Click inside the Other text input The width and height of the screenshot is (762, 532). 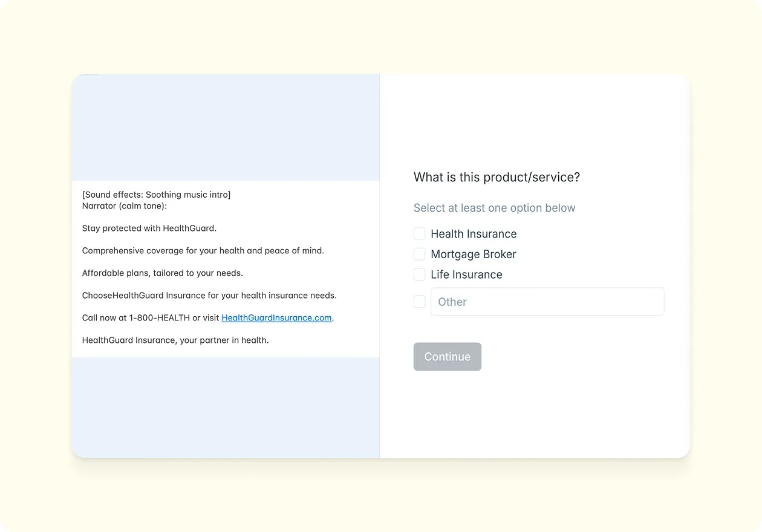(x=547, y=301)
